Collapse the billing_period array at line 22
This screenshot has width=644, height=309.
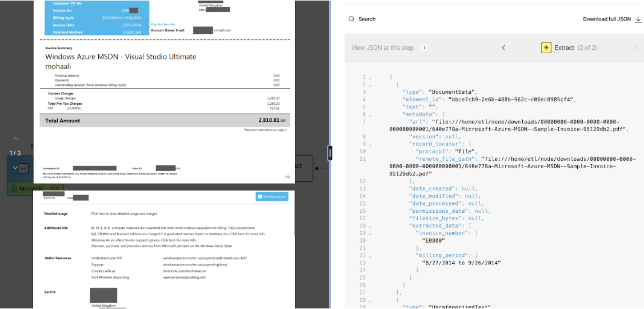(x=370, y=255)
